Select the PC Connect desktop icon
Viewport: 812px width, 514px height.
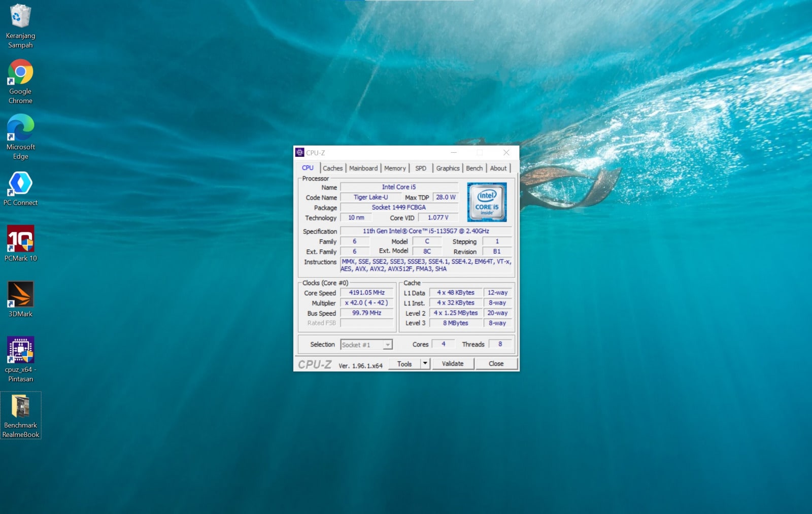pyautogui.click(x=20, y=184)
